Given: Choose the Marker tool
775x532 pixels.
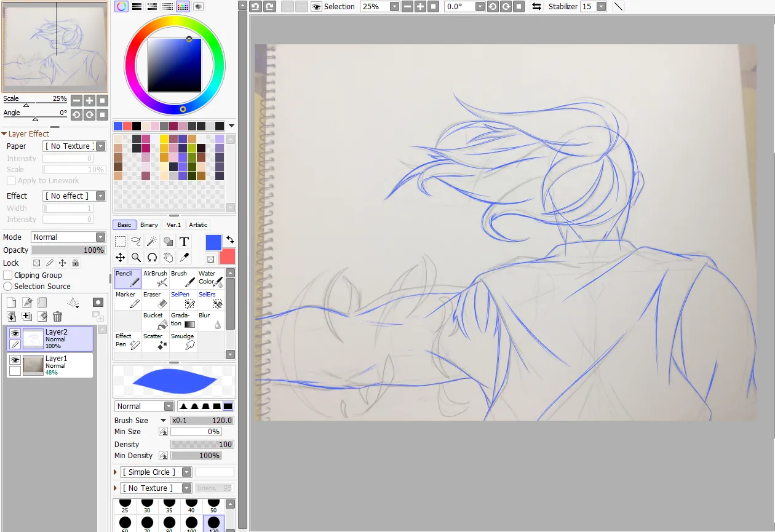Looking at the screenshot, I should (x=128, y=300).
